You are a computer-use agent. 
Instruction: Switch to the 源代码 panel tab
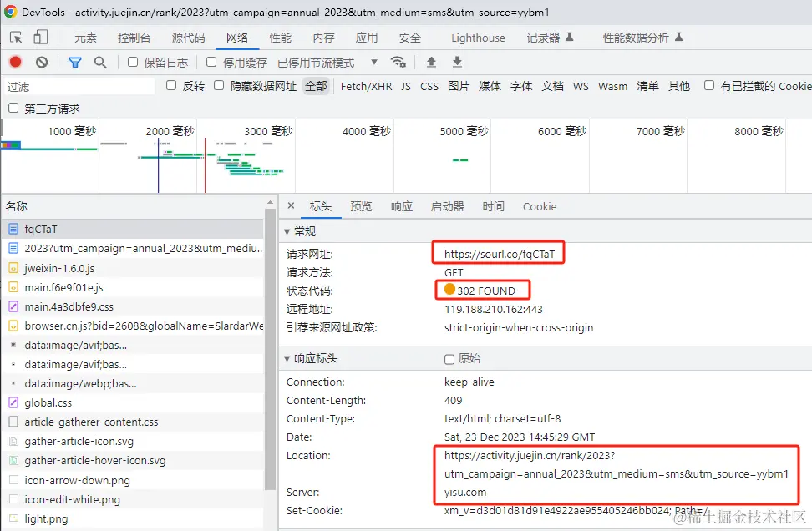click(189, 38)
